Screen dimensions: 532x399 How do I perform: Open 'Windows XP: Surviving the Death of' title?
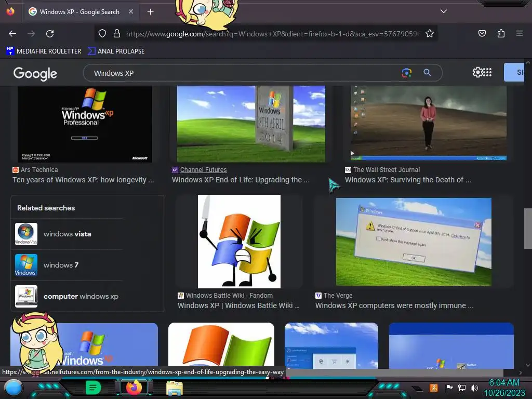[408, 180]
